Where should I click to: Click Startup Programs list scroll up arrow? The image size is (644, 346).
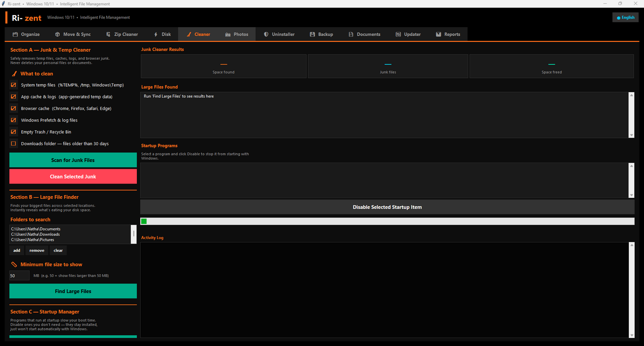(x=631, y=166)
